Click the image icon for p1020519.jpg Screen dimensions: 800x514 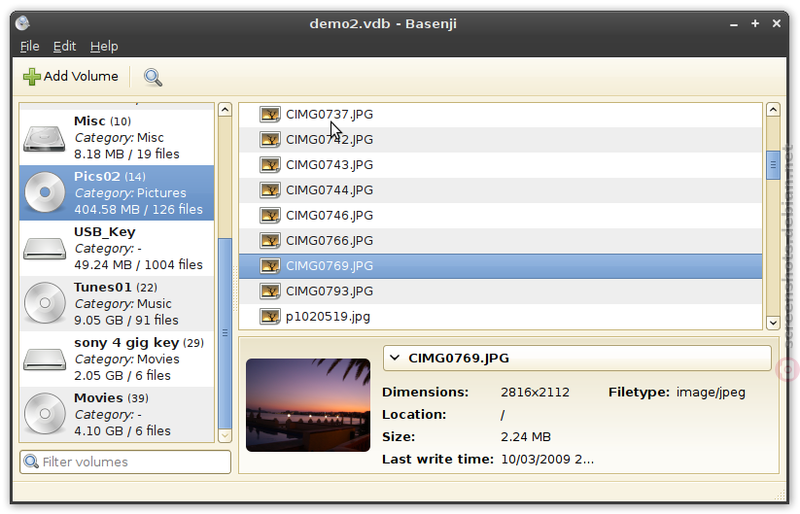tap(270, 316)
